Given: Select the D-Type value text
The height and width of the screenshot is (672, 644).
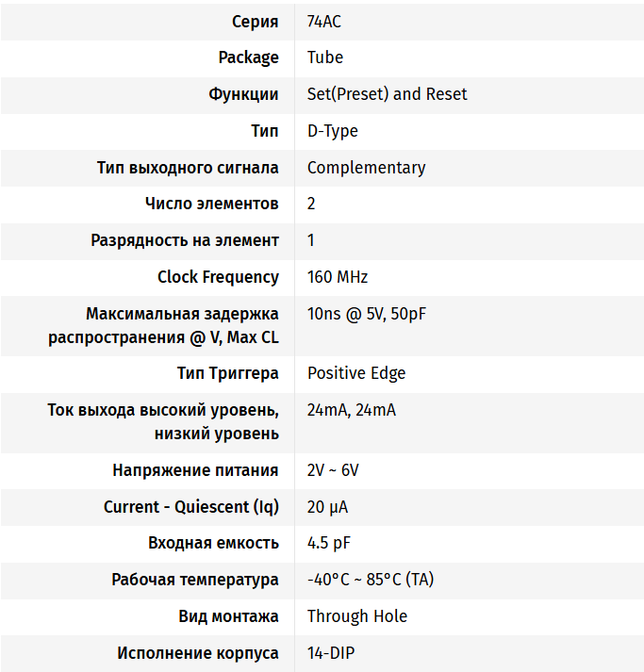Looking at the screenshot, I should 332,131.
